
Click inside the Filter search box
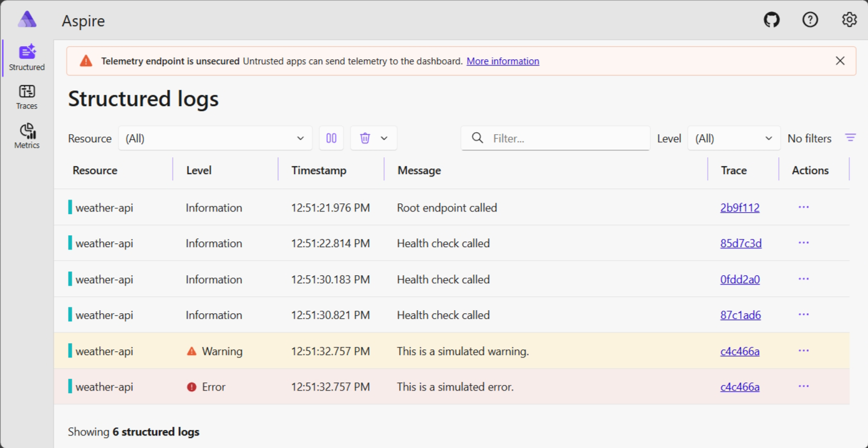(x=555, y=138)
